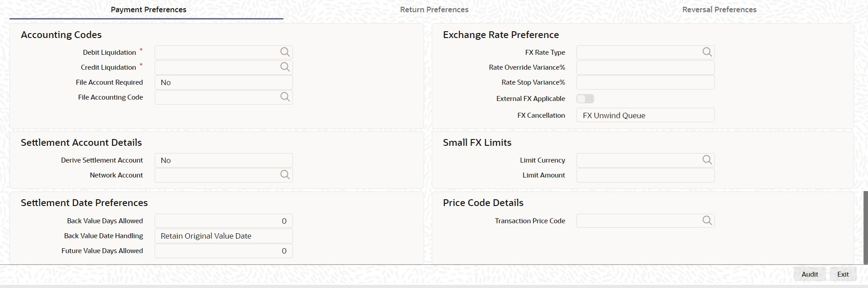868x288 pixels.
Task: Click the Audit button
Action: click(810, 274)
